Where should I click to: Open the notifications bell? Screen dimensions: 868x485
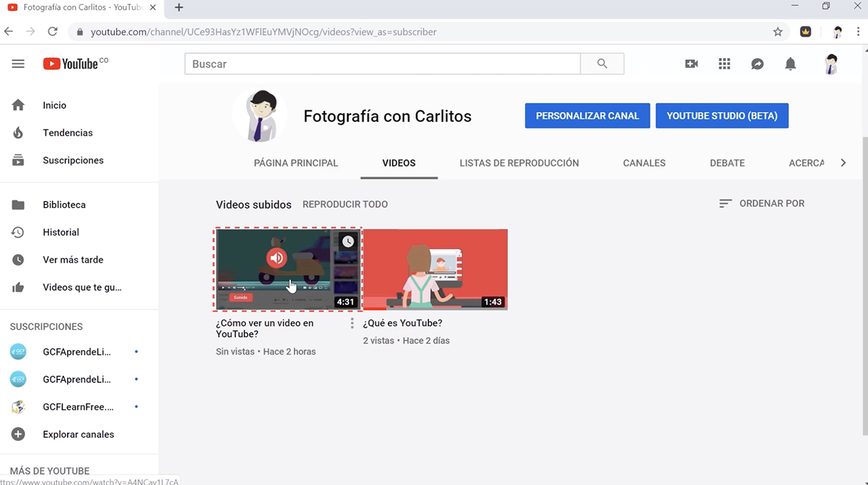click(790, 64)
